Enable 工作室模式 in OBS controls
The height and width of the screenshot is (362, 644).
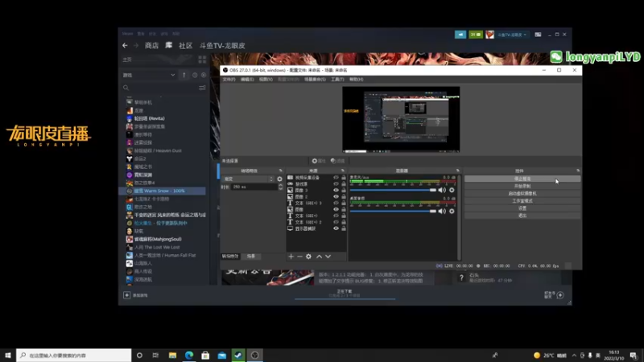tap(522, 201)
